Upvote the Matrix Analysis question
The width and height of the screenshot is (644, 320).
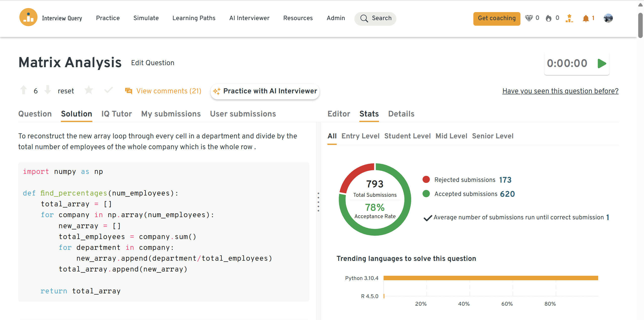[x=24, y=90]
